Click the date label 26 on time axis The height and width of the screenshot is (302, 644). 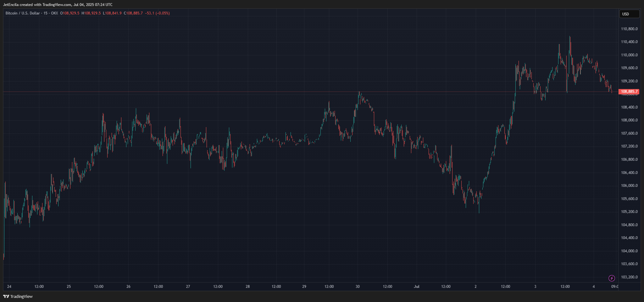click(x=128, y=287)
